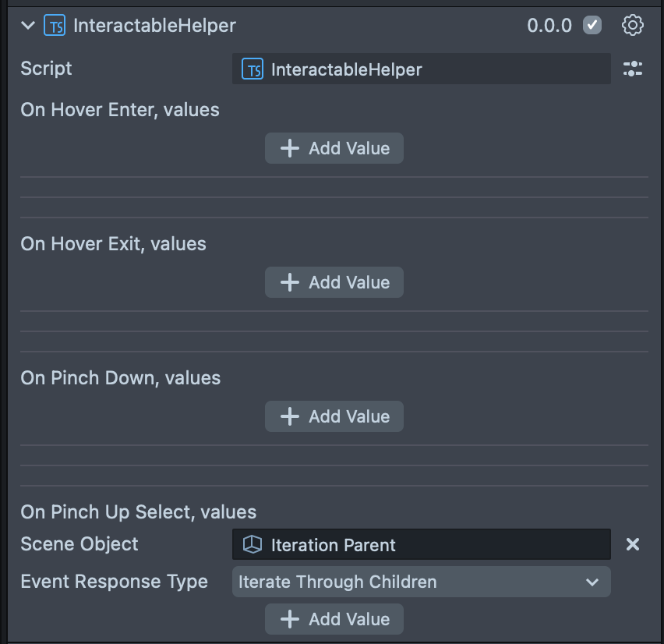The image size is (664, 644).
Task: Click the plus icon for Hover Exit
Action: (290, 282)
